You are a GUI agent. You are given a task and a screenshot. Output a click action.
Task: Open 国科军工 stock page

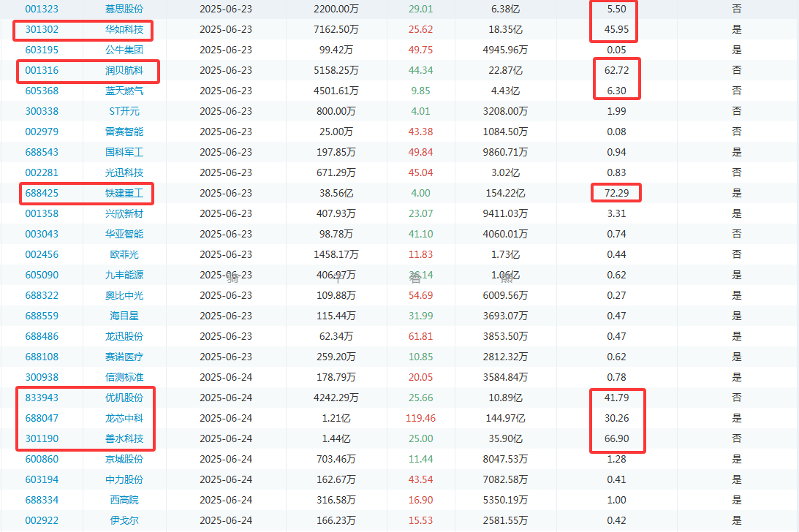(124, 152)
